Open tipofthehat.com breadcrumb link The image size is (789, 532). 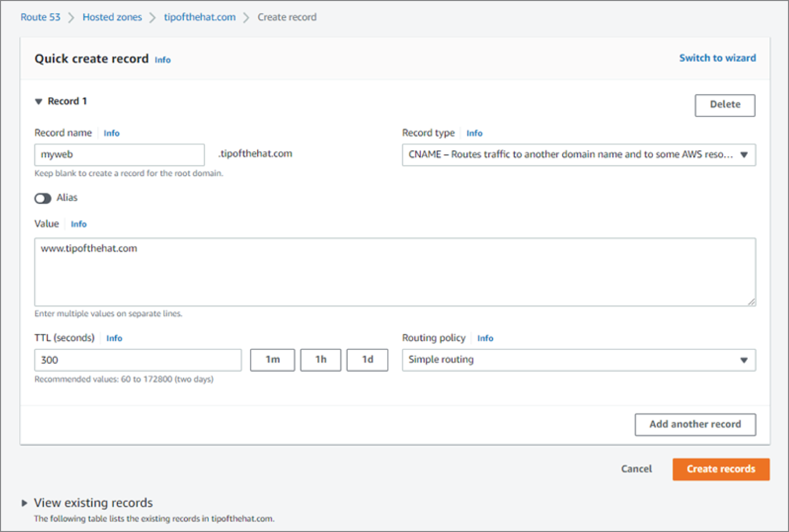(x=200, y=17)
